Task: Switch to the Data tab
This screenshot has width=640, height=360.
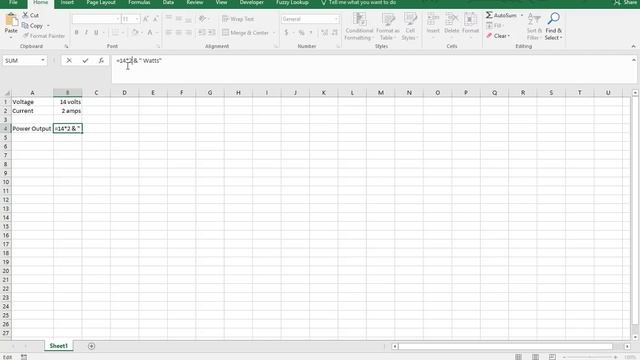Action: (168, 3)
